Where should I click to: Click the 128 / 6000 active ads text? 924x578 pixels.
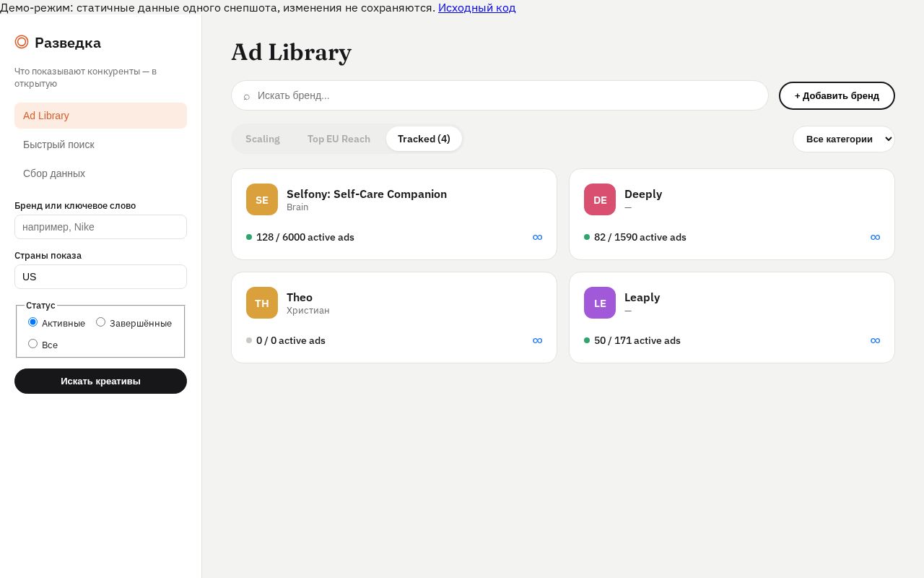coord(305,237)
